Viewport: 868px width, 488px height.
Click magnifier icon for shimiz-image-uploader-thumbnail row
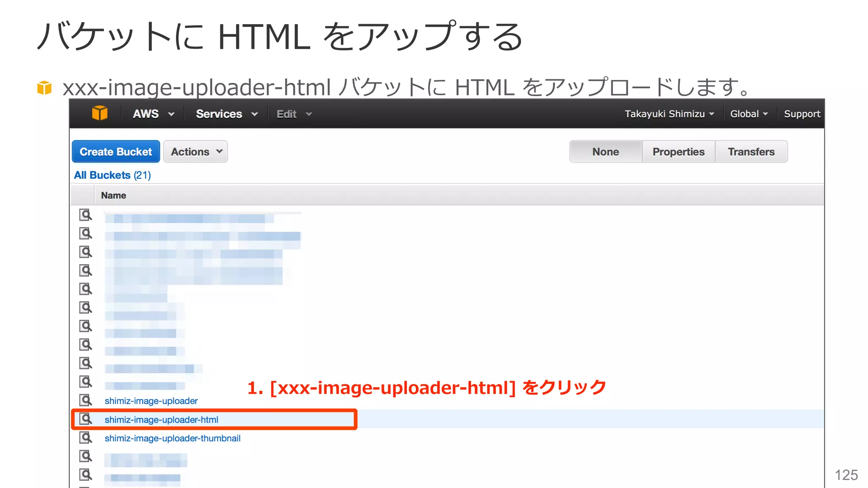(86, 438)
